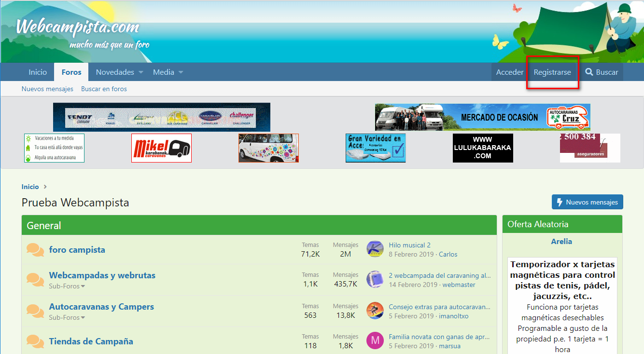This screenshot has height=354, width=644.
Task: Open Nuevos mensajes in the sub-navigation
Action: pyautogui.click(x=47, y=89)
